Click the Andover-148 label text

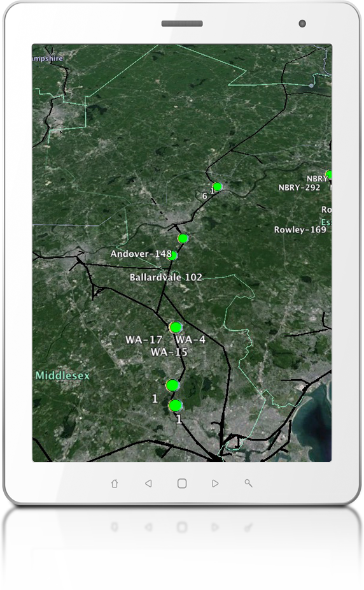tap(141, 254)
